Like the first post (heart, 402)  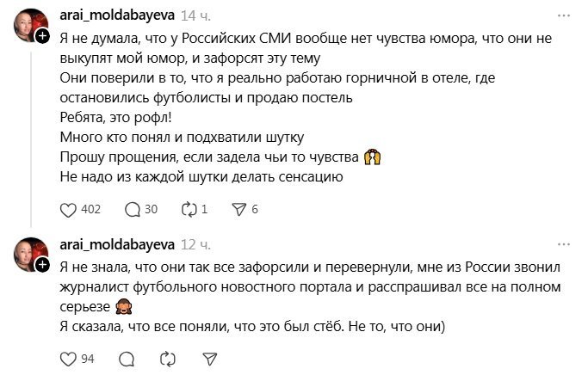point(68,209)
